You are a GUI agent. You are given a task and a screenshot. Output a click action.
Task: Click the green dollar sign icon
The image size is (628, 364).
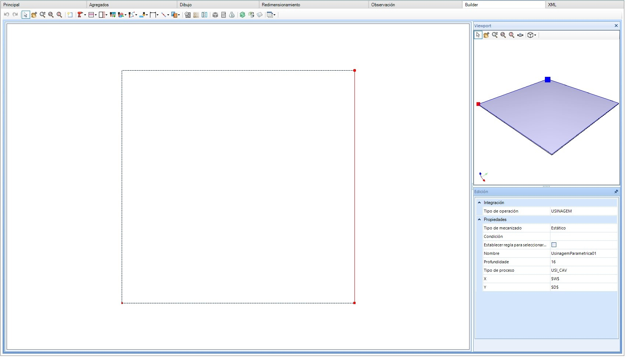coord(242,15)
